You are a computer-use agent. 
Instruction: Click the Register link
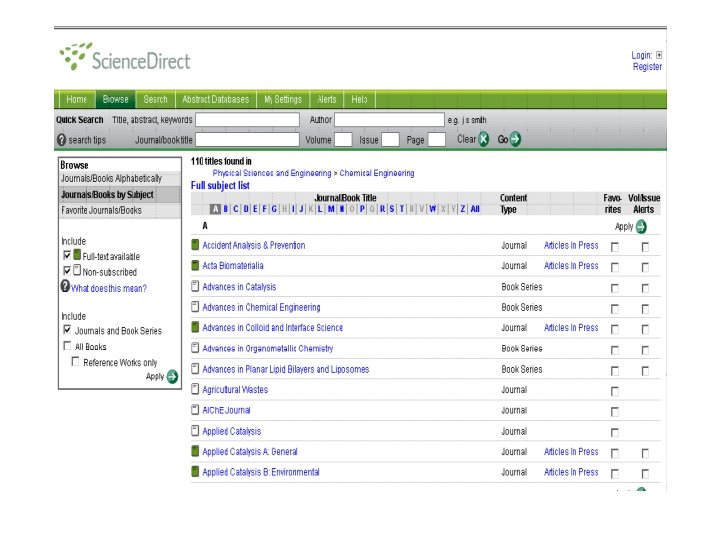pyautogui.click(x=647, y=67)
